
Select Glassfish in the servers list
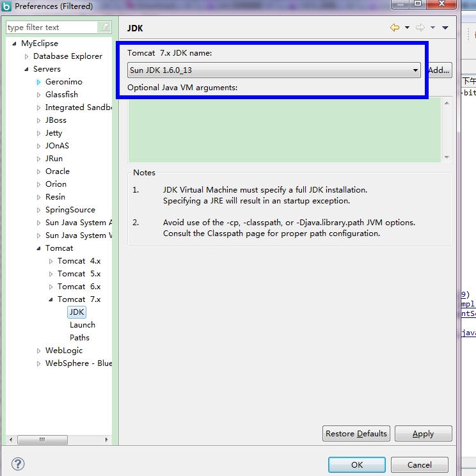click(x=61, y=95)
